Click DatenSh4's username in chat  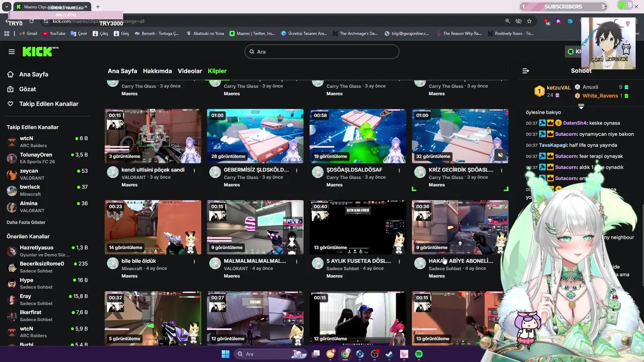pos(575,123)
